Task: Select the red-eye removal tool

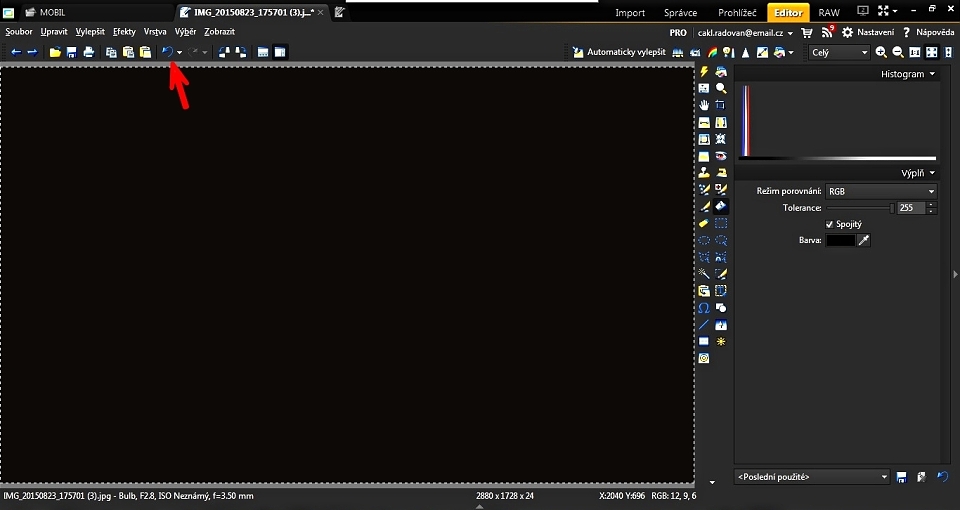Action: tap(720, 156)
